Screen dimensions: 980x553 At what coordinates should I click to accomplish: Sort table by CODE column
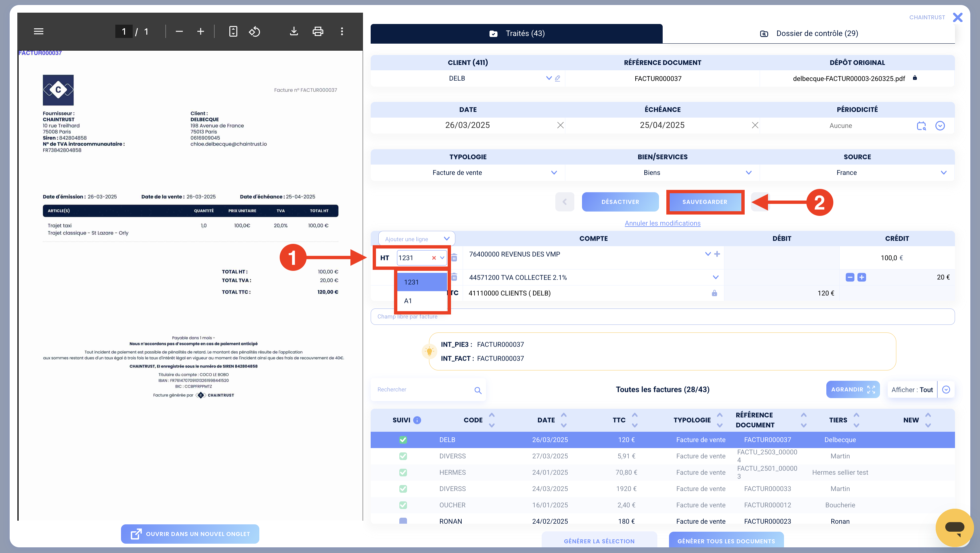pos(492,420)
